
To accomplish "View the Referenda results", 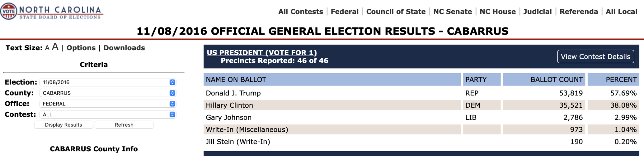I will [x=579, y=12].
